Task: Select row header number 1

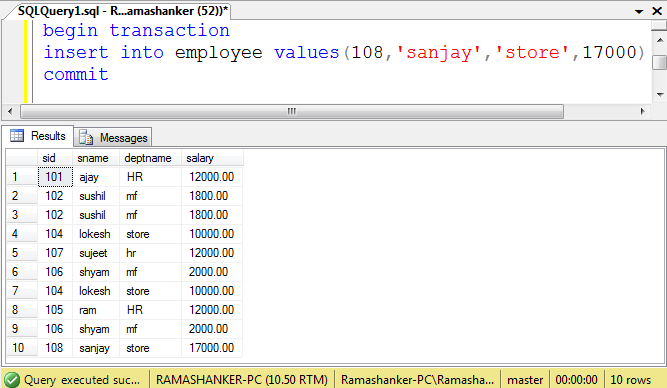Action: coord(22,177)
